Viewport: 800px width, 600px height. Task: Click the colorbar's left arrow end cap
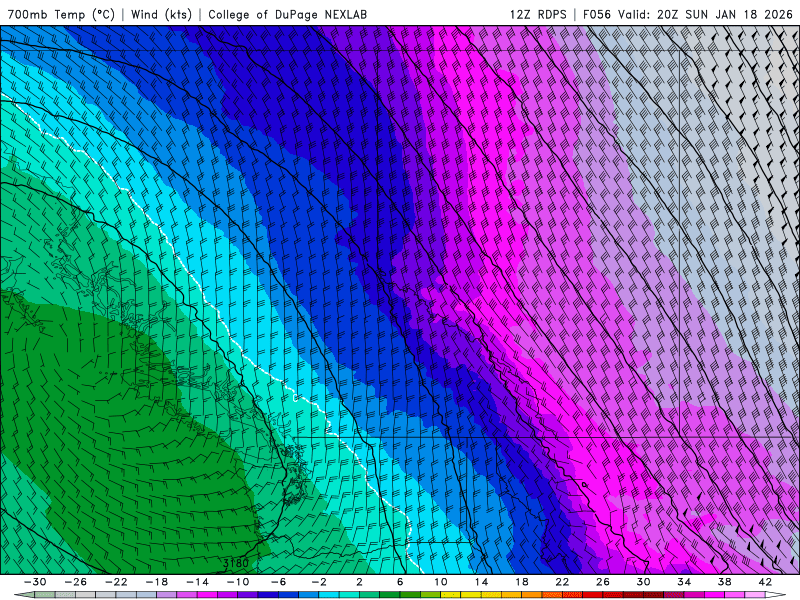tap(24, 595)
